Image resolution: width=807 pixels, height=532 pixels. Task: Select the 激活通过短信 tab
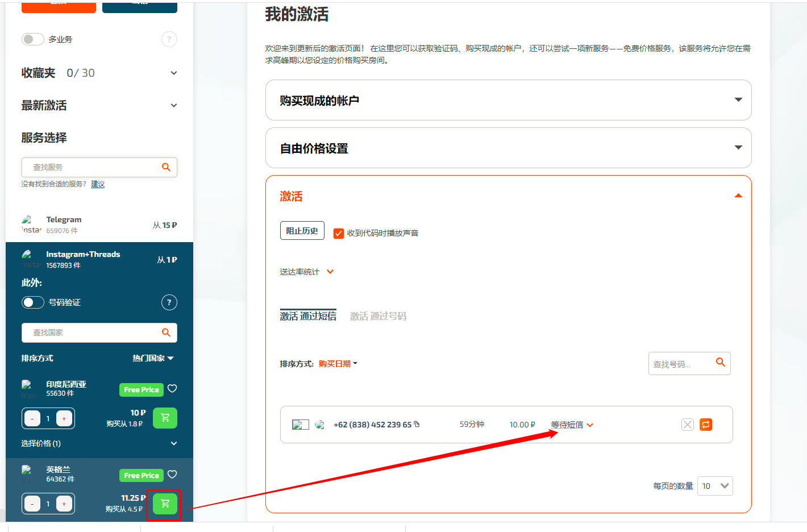[308, 316]
